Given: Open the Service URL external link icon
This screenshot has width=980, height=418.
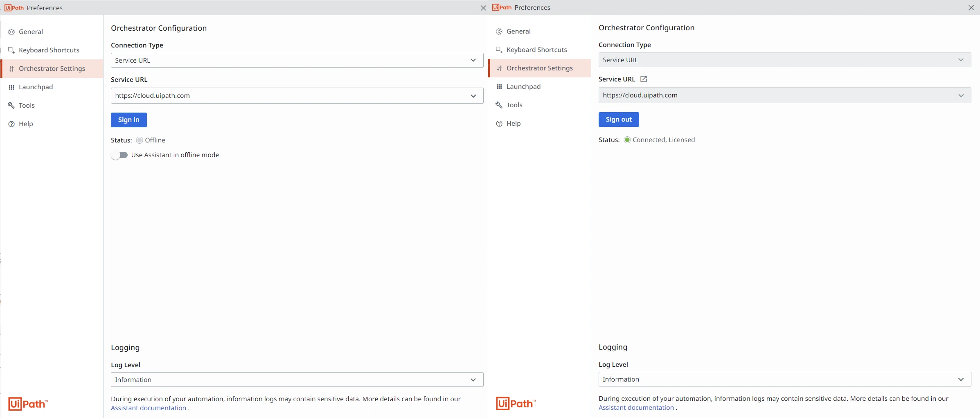Looking at the screenshot, I should (x=644, y=79).
